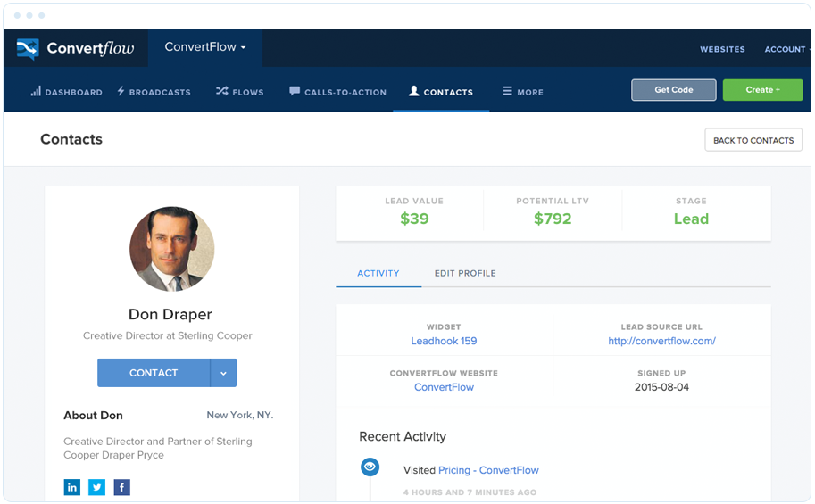Viewport: 815px width, 504px height.
Task: Click Don Draper's profile photo
Action: (171, 249)
